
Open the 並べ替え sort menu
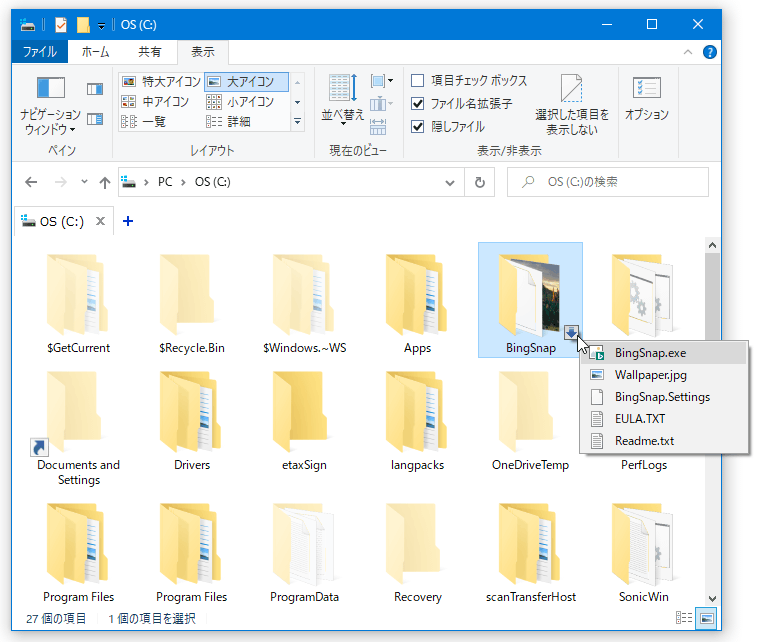(x=343, y=101)
